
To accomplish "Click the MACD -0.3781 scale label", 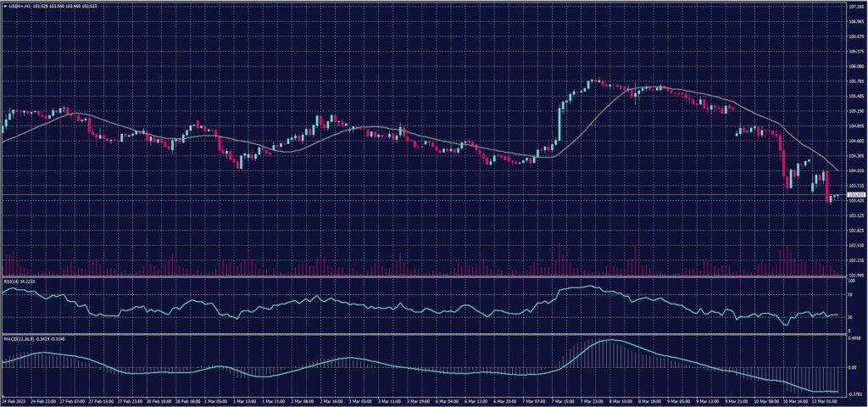I will [854, 393].
